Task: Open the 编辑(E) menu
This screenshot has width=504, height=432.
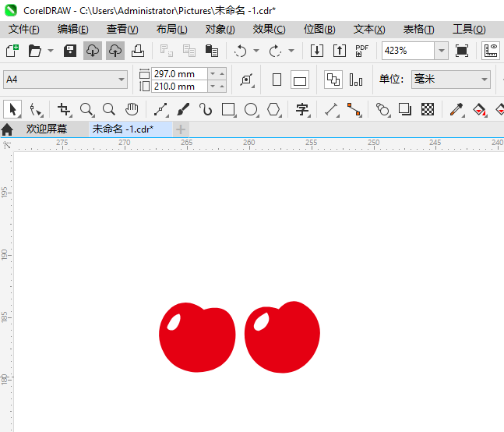Action: tap(73, 30)
